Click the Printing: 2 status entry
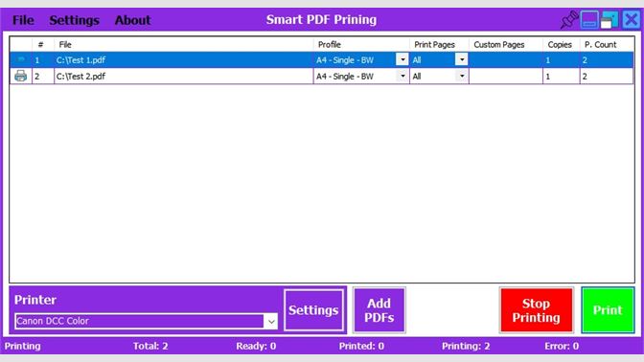Screen dimensions: 644x362 click(466, 346)
